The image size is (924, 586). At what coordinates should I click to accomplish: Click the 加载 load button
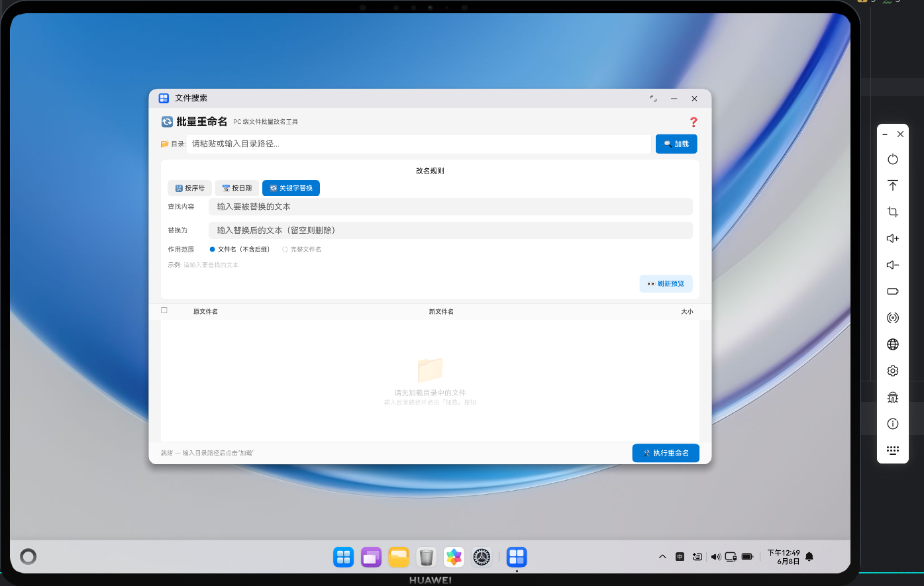pyautogui.click(x=676, y=144)
